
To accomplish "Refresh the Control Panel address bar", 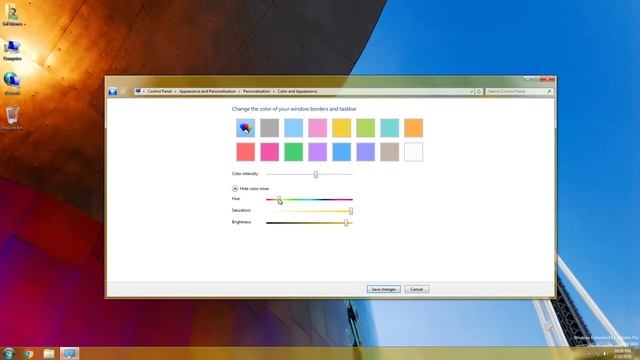I will [x=479, y=91].
